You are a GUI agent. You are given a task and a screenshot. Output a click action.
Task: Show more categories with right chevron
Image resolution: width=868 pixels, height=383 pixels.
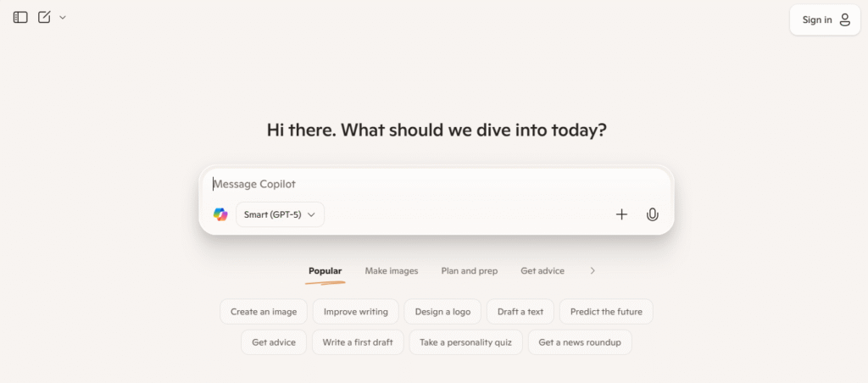(x=593, y=270)
